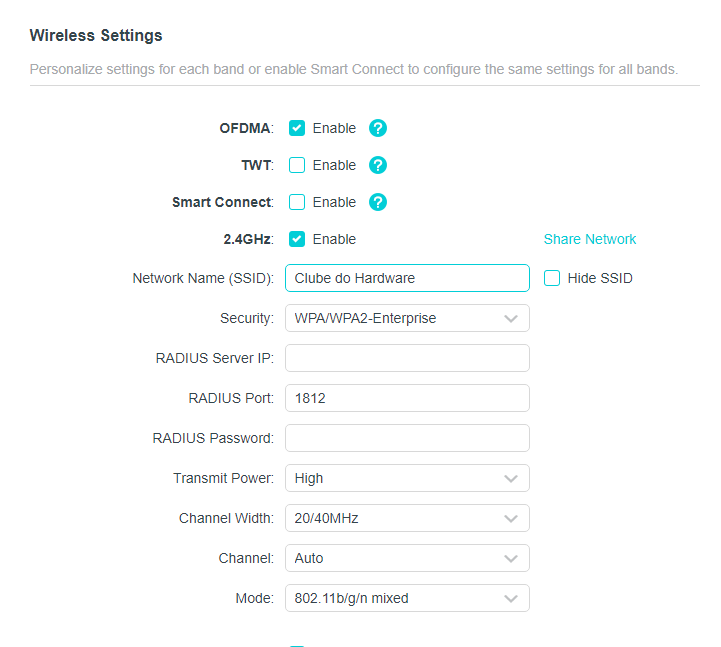This screenshot has height=647, width=721.
Task: Open the Mode dropdown list
Action: click(x=407, y=598)
